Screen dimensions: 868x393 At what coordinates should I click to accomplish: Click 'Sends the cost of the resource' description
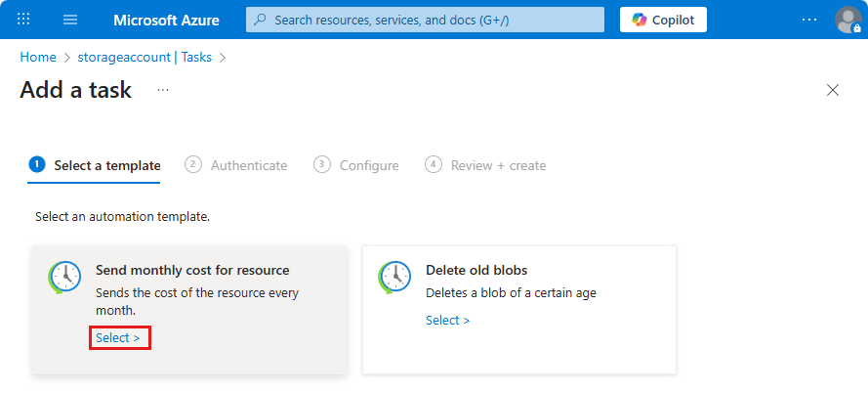pos(197,301)
